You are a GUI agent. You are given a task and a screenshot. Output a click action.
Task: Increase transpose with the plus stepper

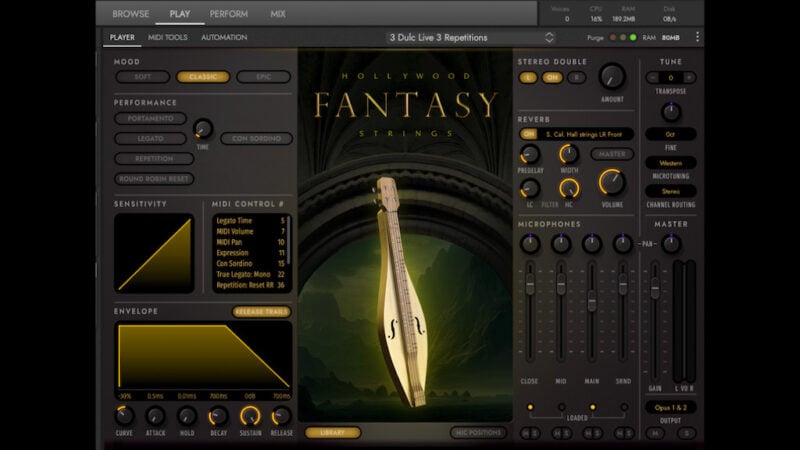pyautogui.click(x=690, y=77)
